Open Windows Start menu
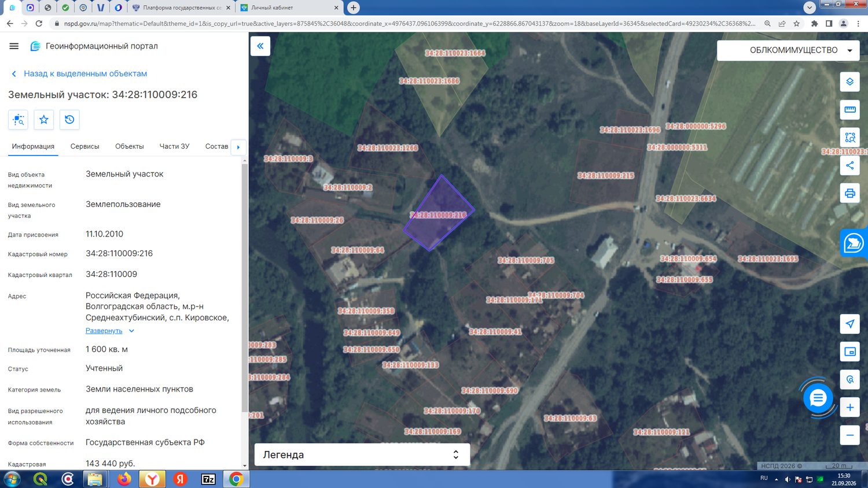Image resolution: width=868 pixels, height=488 pixels. [12, 479]
